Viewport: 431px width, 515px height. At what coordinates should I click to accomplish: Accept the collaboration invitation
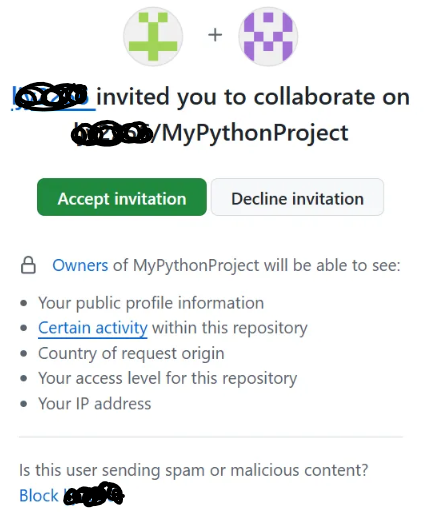122,197
